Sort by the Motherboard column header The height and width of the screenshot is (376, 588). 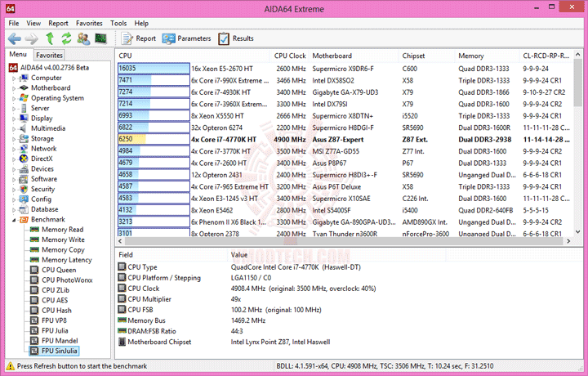pyautogui.click(x=354, y=56)
